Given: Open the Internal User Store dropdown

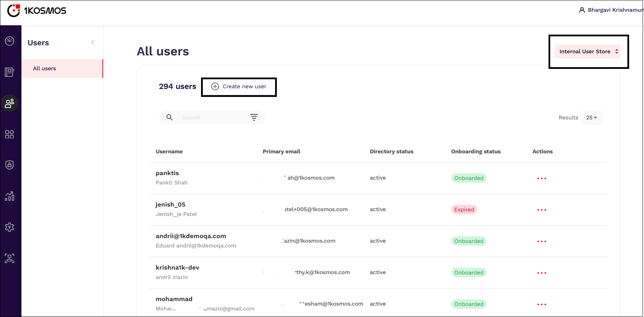Looking at the screenshot, I should coord(588,52).
